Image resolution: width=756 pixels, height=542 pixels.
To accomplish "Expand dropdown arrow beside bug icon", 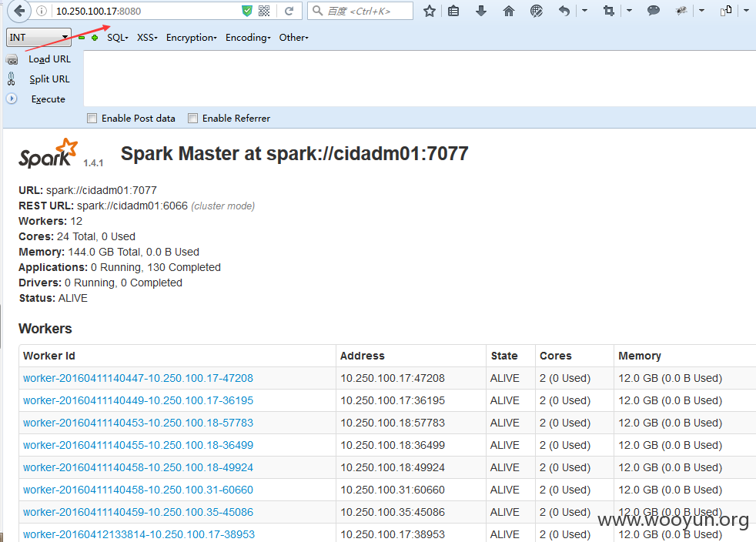I will pyautogui.click(x=701, y=10).
